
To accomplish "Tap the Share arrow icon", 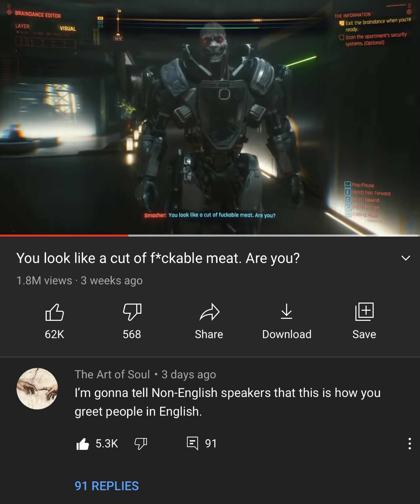I will (x=209, y=312).
